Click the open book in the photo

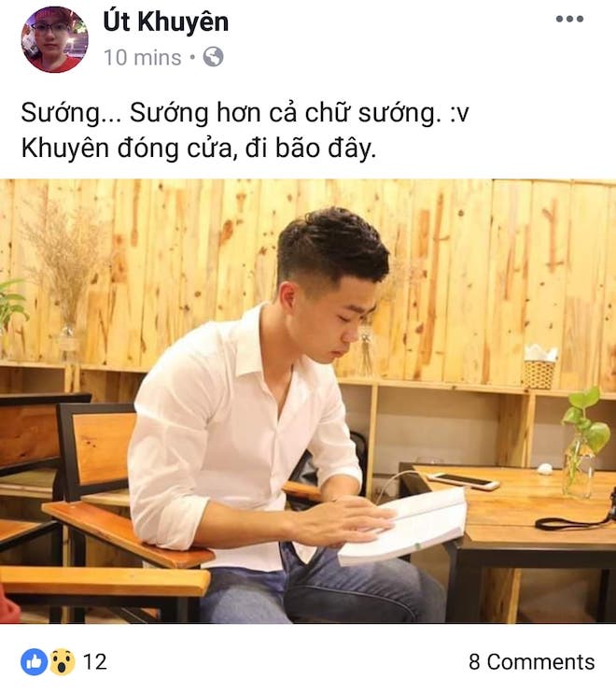pyautogui.click(x=402, y=527)
